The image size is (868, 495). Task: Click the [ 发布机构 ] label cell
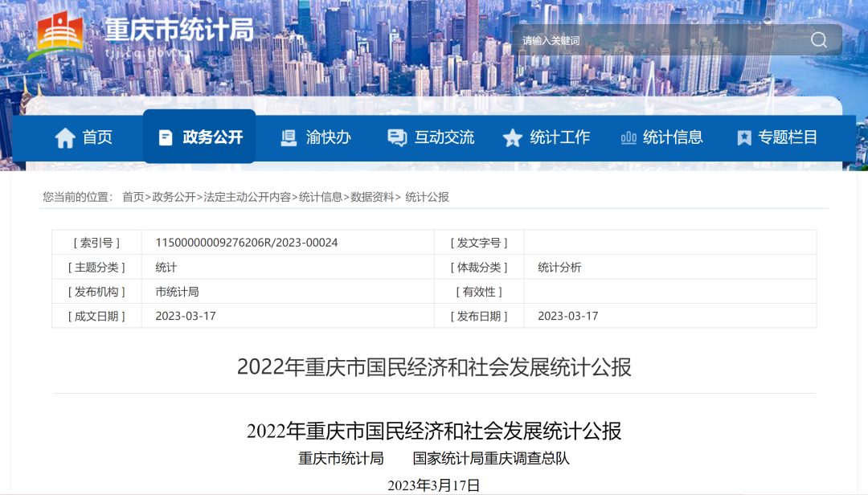tap(97, 292)
